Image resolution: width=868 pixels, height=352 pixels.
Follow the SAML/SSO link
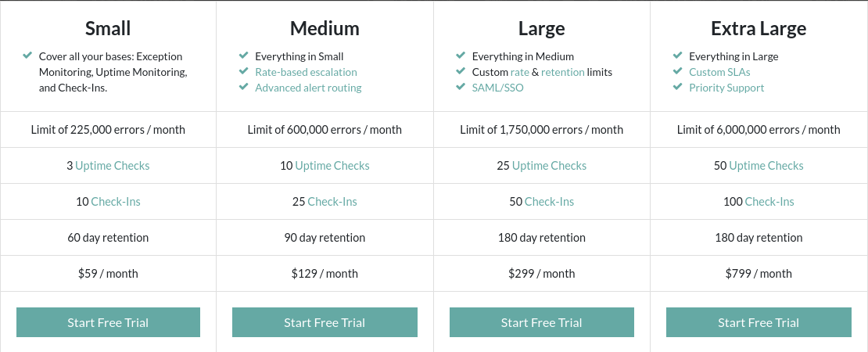click(x=497, y=88)
